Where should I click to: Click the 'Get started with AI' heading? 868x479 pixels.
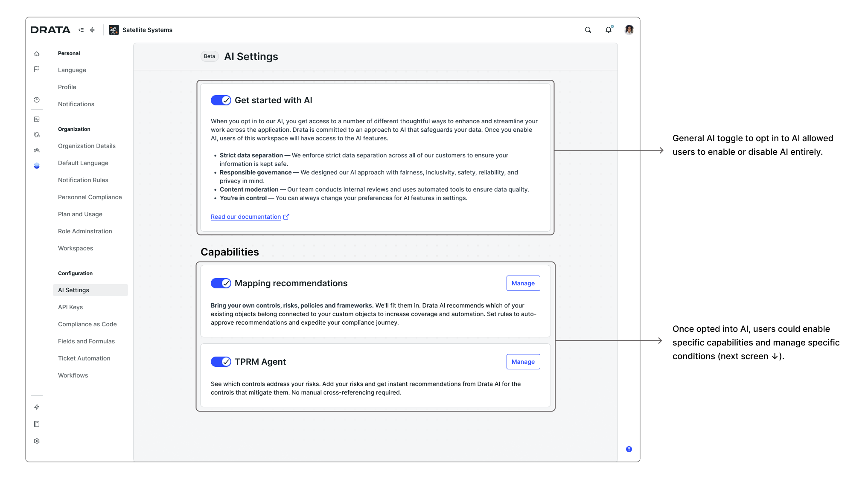pos(274,100)
